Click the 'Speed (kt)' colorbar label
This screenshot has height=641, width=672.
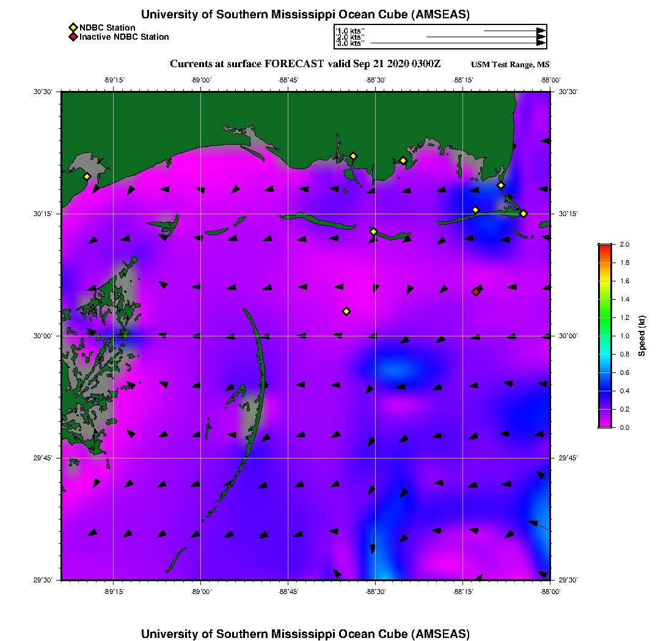[x=642, y=336]
